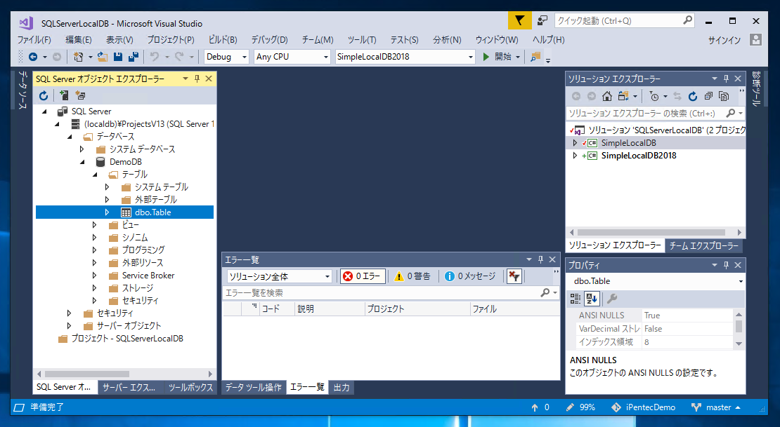Screen dimensions: 780x427
Task: Click the Navigate Backward toolbar icon
Action: 33,57
